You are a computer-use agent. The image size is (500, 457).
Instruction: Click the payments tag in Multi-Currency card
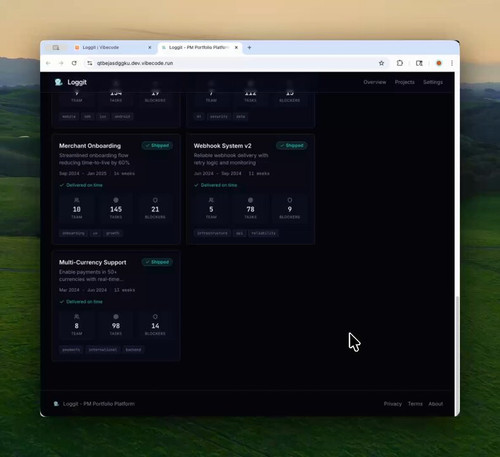point(71,350)
